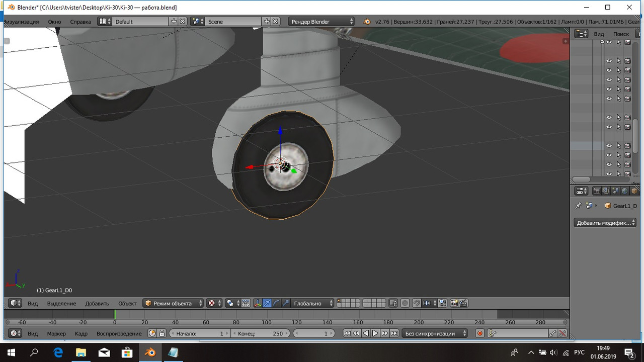Screen dimensions: 644x362
Task: Toggle the 3D manipulator axes icon
Action: (258, 303)
